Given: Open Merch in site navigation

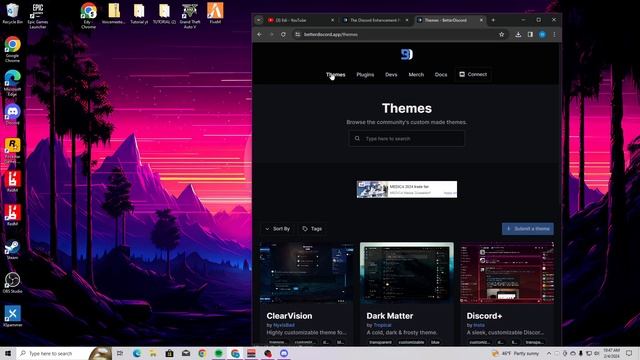Looking at the screenshot, I should click(416, 74).
